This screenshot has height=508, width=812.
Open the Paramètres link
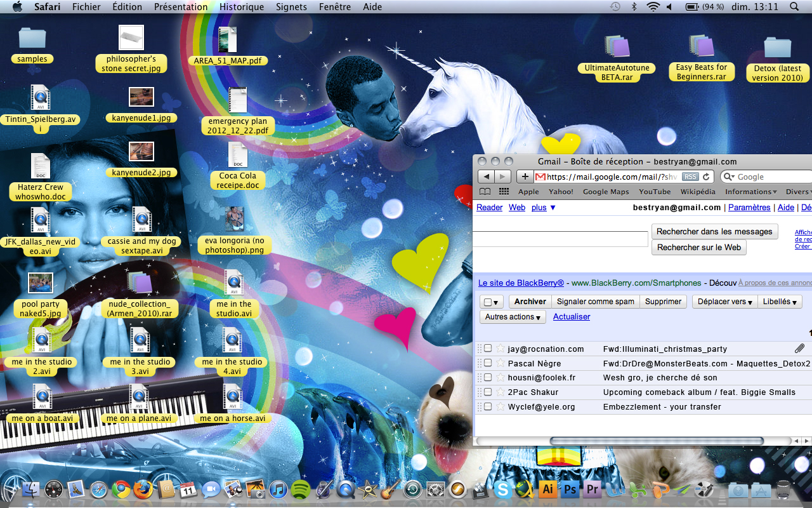pyautogui.click(x=749, y=208)
